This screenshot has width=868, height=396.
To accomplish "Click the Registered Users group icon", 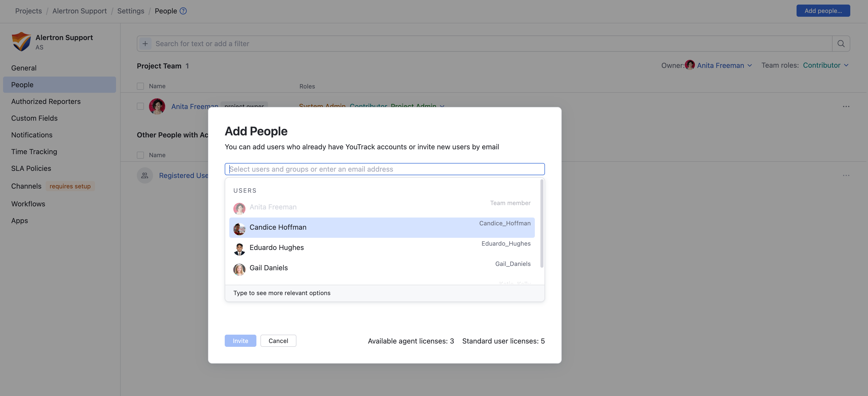I will pos(145,175).
